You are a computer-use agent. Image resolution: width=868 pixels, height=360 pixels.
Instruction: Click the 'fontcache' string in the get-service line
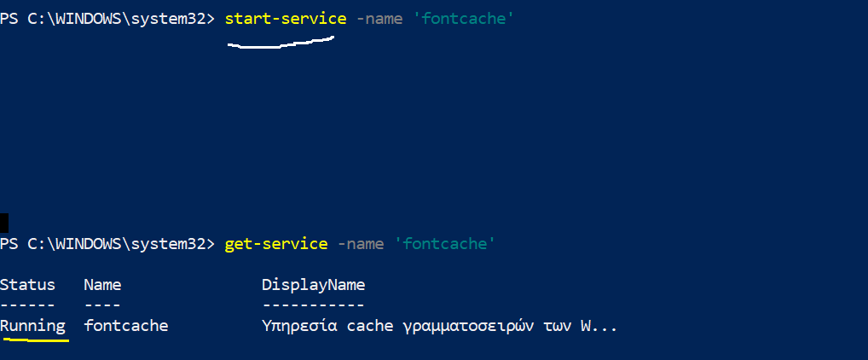coord(444,244)
